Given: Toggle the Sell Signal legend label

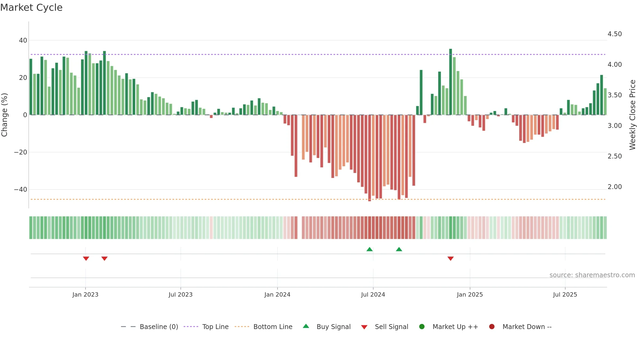Looking at the screenshot, I should pos(391,327).
